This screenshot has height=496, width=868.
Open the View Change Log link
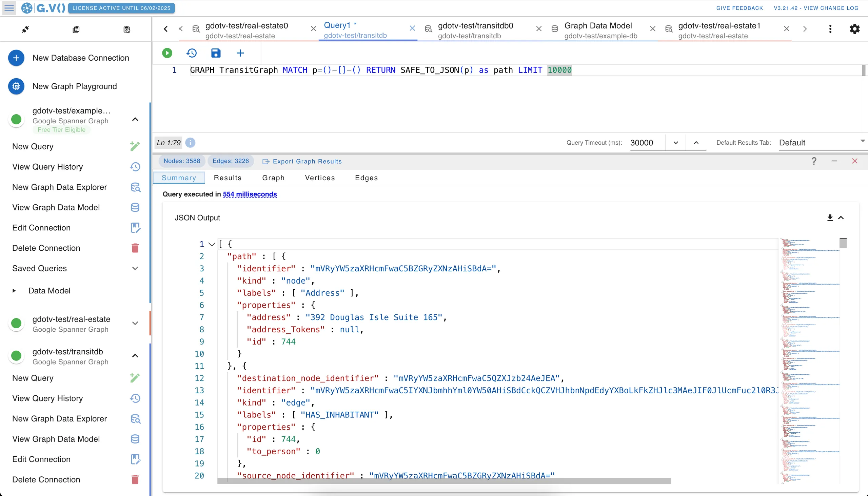click(x=816, y=8)
